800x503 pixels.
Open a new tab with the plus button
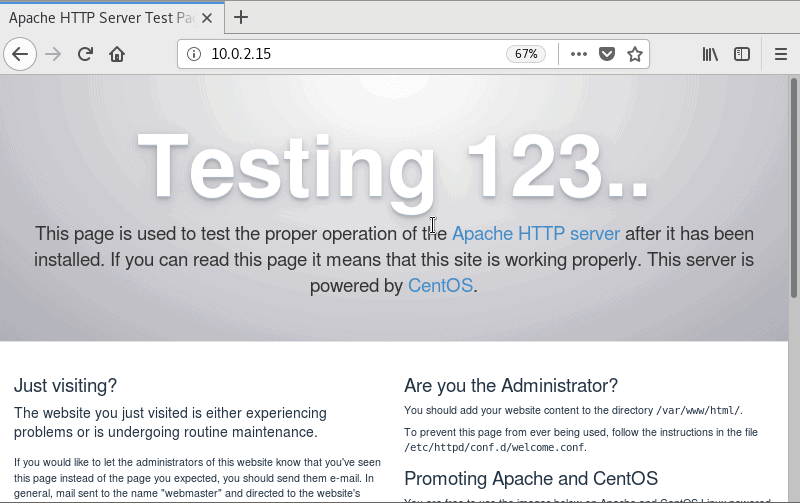(x=241, y=17)
